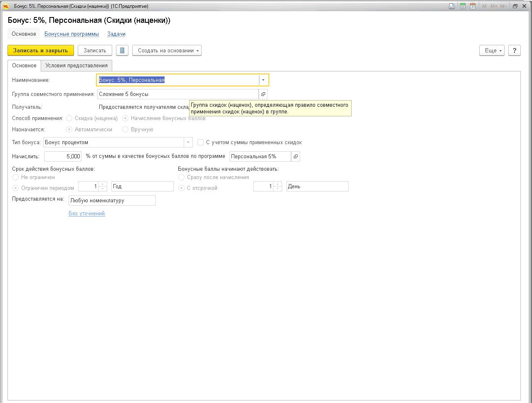
Task: Click the Начислить percent input field
Action: tap(63, 156)
